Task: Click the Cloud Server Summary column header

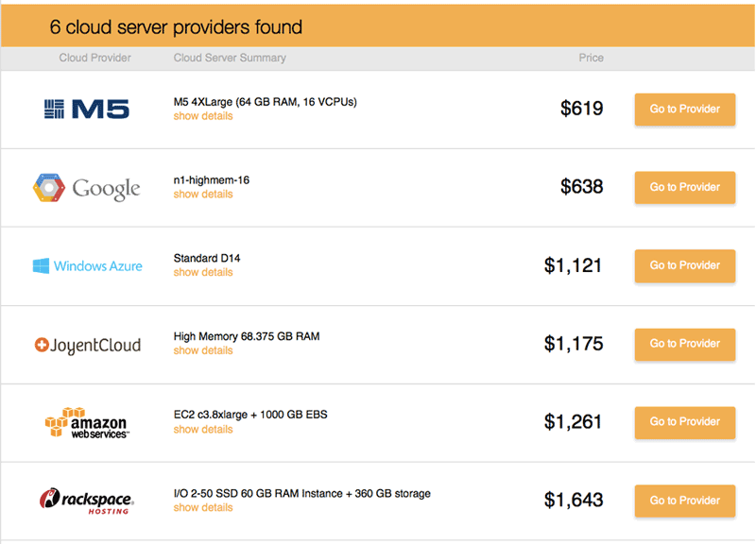Action: click(230, 58)
